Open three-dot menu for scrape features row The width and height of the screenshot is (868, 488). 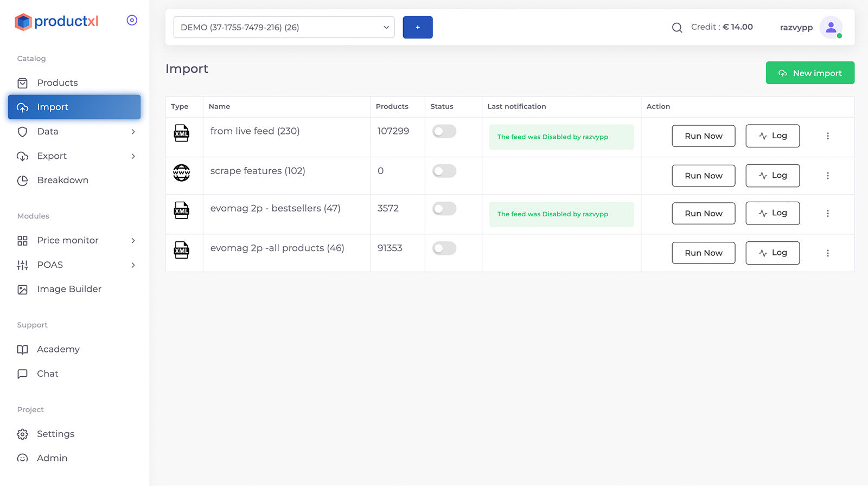tap(827, 176)
